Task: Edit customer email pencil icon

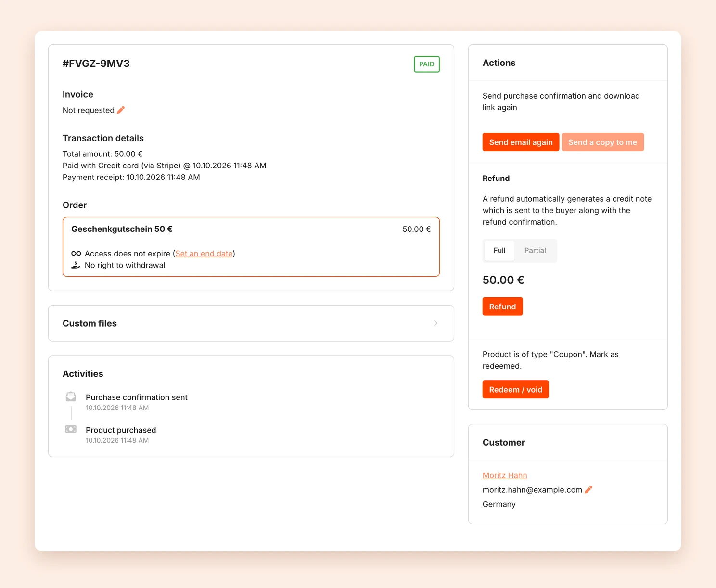Action: click(x=588, y=489)
